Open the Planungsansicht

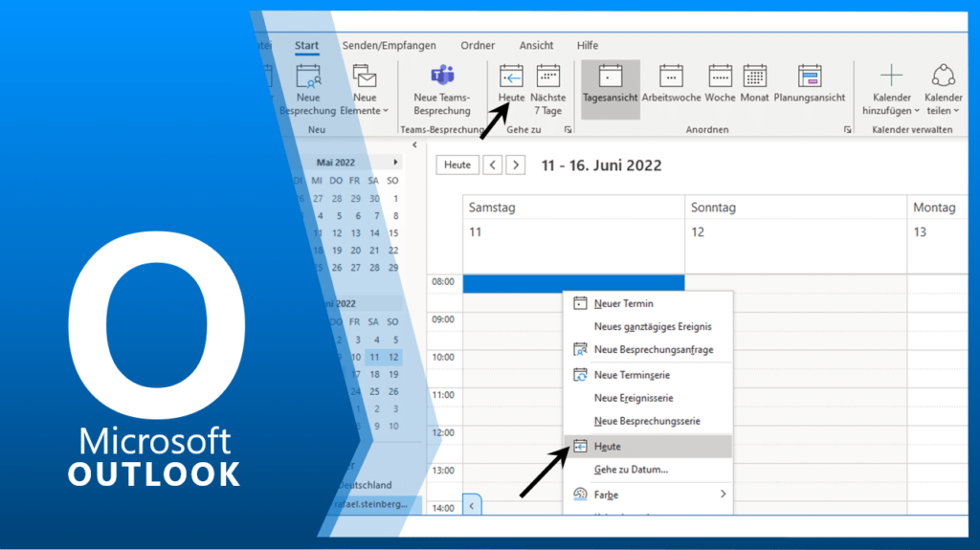click(810, 84)
